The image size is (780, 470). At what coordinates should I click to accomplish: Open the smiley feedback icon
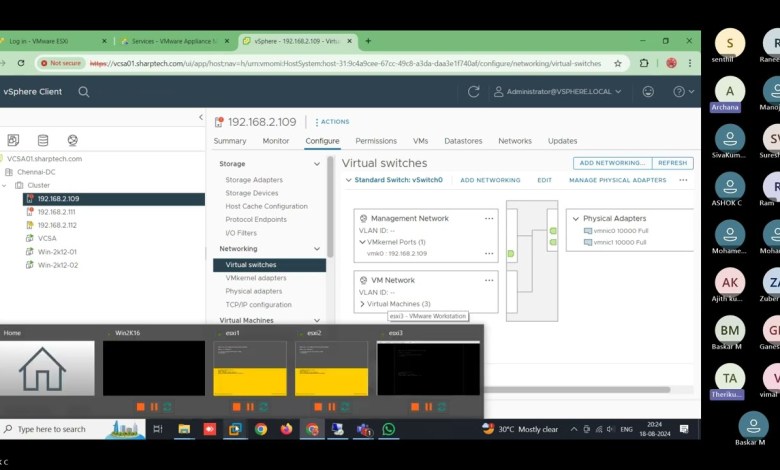[x=648, y=92]
